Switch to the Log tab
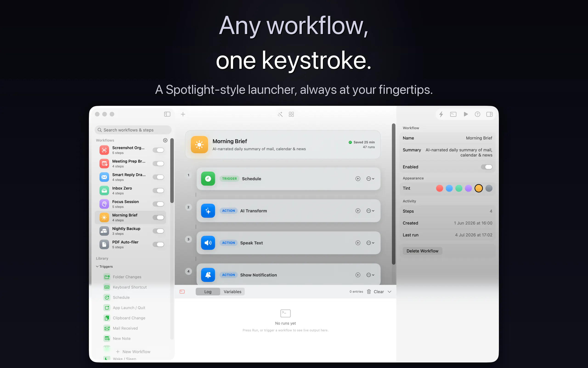This screenshot has width=588, height=368. click(x=208, y=292)
